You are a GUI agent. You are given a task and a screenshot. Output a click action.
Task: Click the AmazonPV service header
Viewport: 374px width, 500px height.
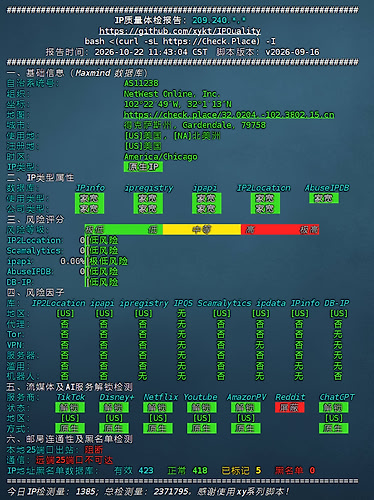[x=247, y=397]
